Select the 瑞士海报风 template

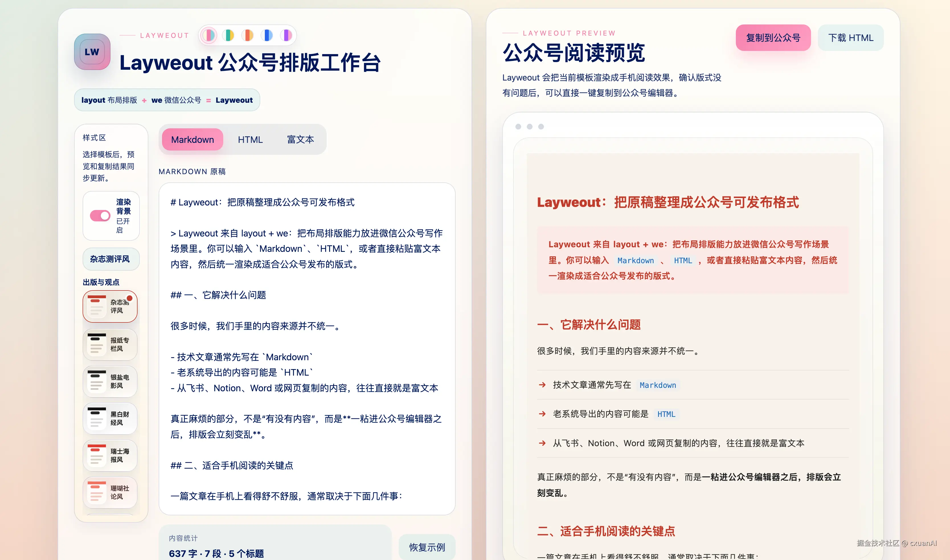tap(110, 455)
